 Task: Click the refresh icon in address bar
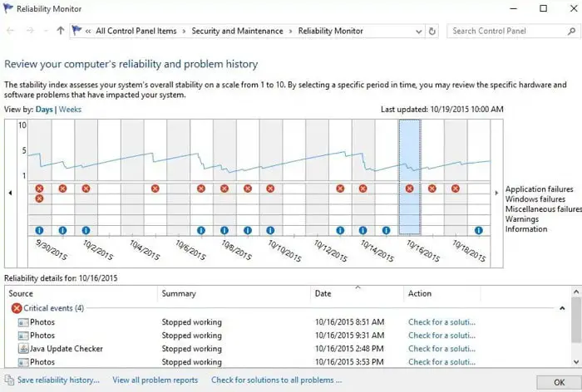tap(432, 32)
